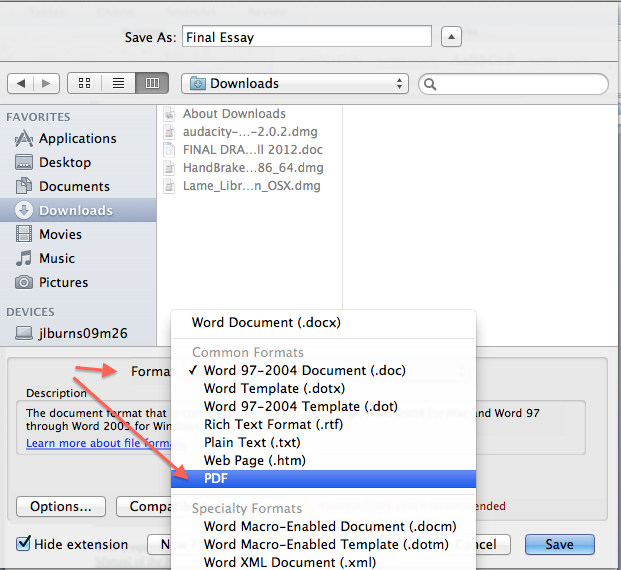Click the Save button
Image resolution: width=621 pixels, height=570 pixels.
point(559,544)
